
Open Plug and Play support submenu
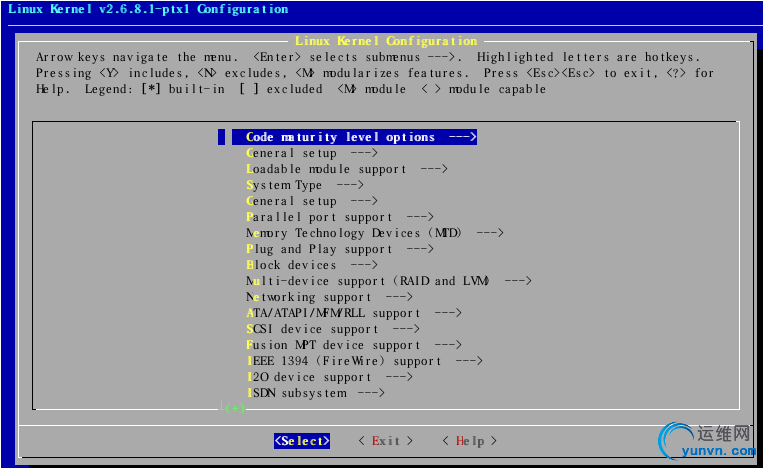(340, 249)
